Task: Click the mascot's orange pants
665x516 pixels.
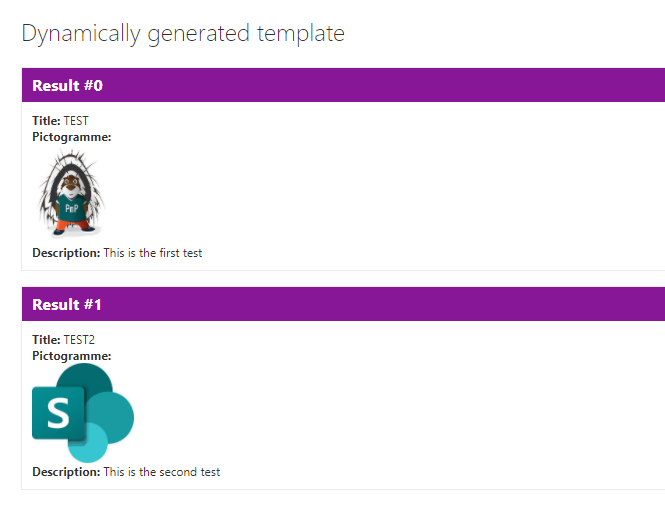Action: [x=71, y=225]
